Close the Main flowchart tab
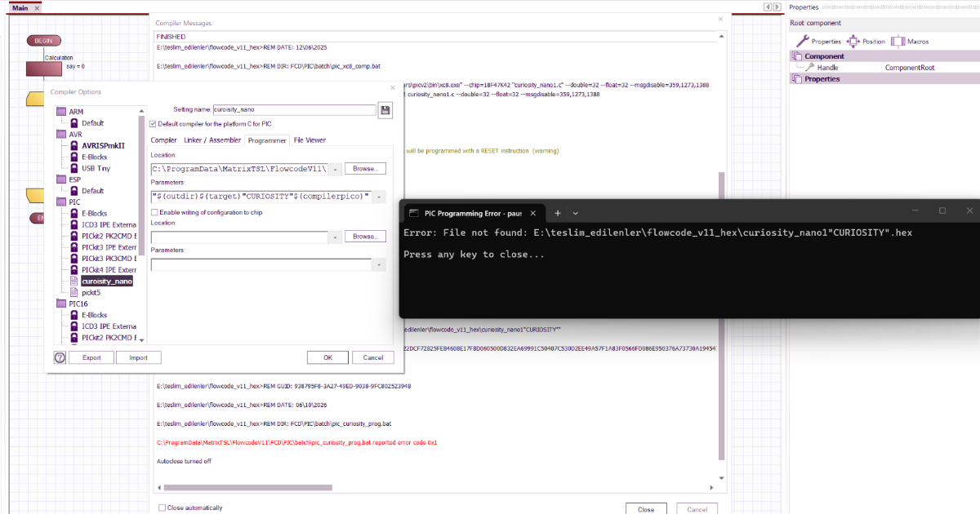The height and width of the screenshot is (514, 980). 38,7
